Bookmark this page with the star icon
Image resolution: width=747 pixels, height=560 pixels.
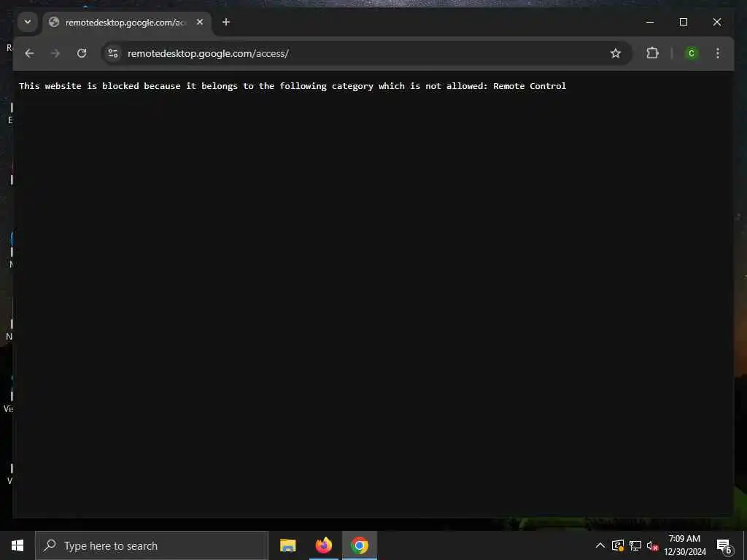tap(616, 53)
